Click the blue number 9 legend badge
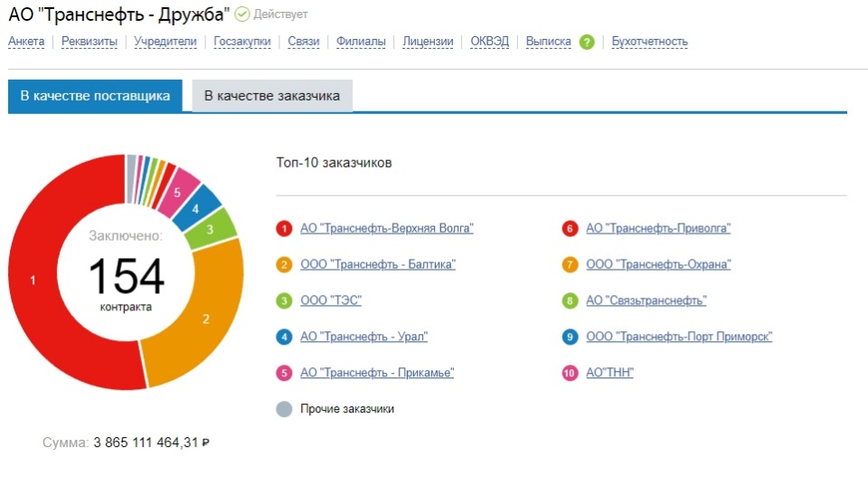The height and width of the screenshot is (495, 868). pos(570,337)
